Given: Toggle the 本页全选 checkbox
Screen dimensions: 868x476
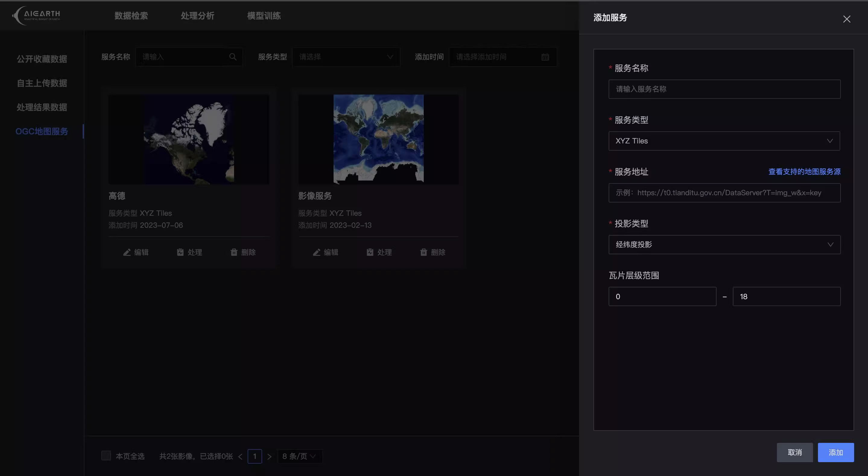Looking at the screenshot, I should pos(106,456).
